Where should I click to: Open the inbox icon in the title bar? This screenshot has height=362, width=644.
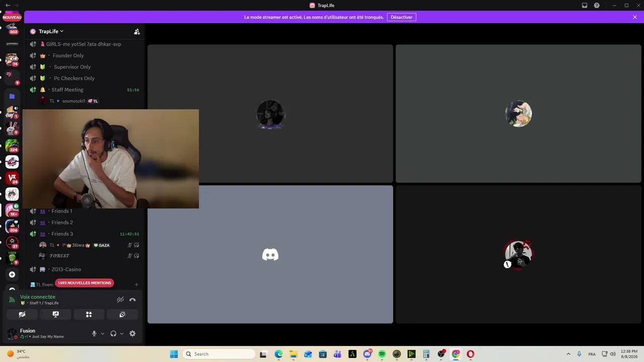point(585,6)
